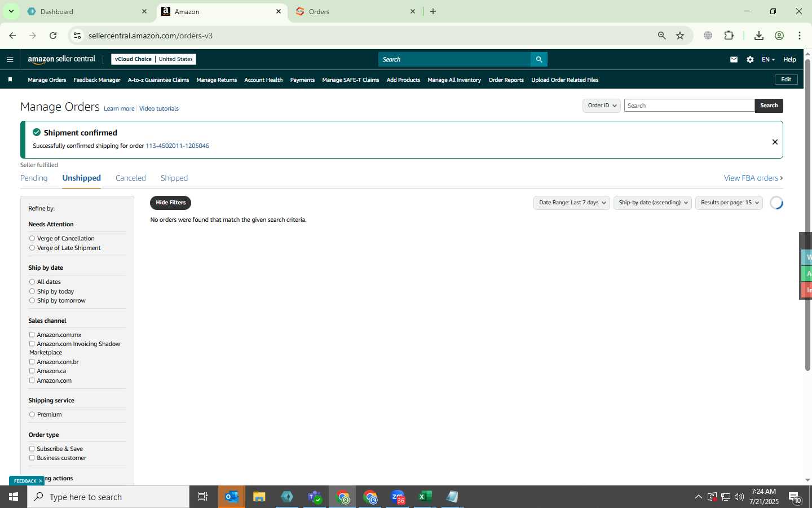Check the Amazon.com.br sales channel
Image resolution: width=812 pixels, height=508 pixels.
pyautogui.click(x=32, y=362)
